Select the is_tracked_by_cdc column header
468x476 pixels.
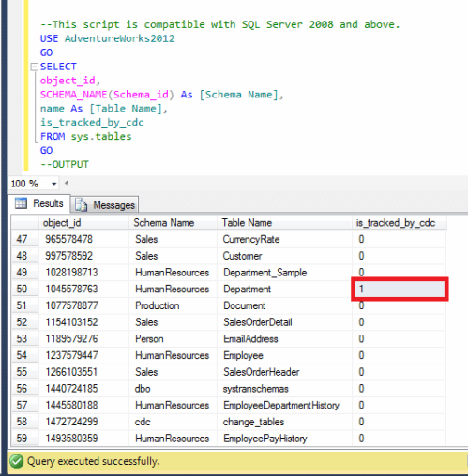coord(400,223)
